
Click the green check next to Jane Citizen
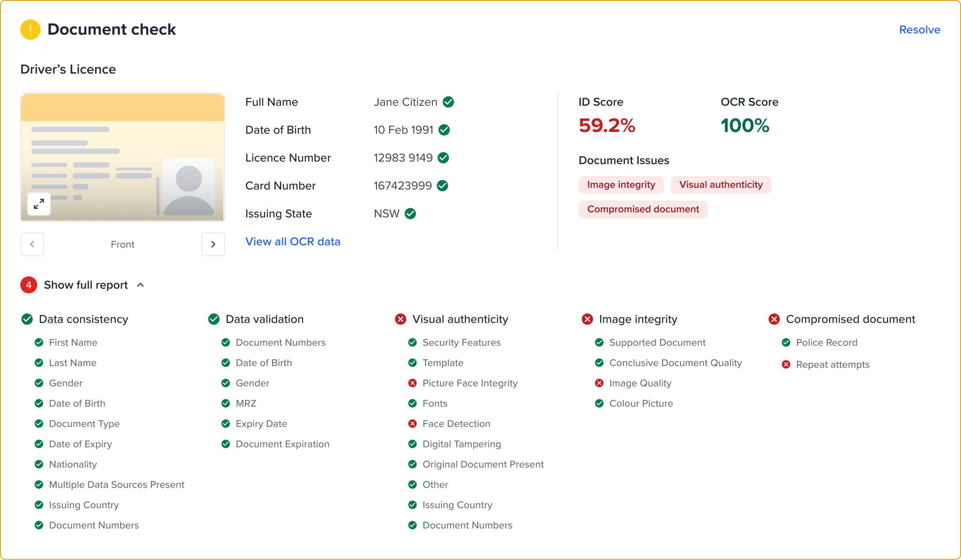pyautogui.click(x=448, y=102)
